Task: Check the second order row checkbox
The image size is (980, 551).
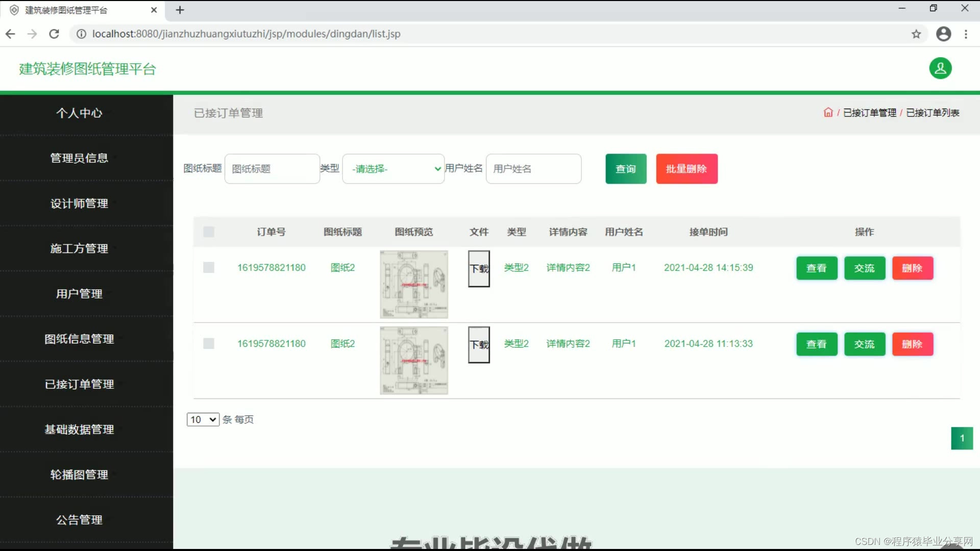Action: click(x=208, y=344)
